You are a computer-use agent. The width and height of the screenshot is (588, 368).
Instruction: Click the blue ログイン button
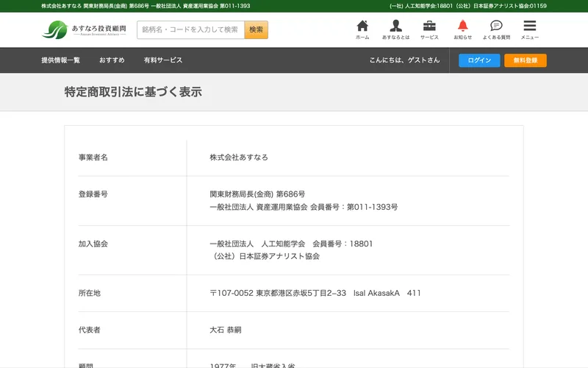479,60
